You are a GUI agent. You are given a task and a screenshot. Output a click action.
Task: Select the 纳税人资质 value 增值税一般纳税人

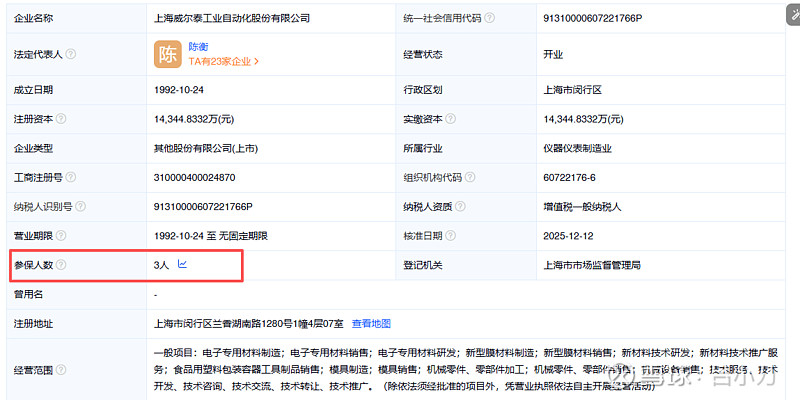point(583,207)
